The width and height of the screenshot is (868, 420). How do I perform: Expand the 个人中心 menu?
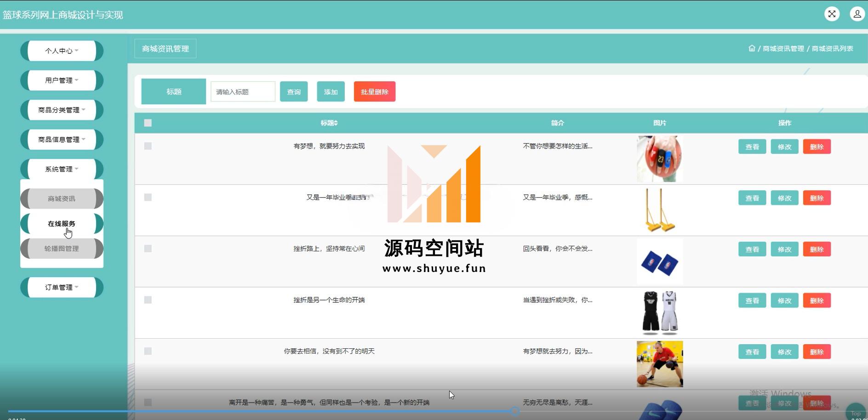click(62, 51)
